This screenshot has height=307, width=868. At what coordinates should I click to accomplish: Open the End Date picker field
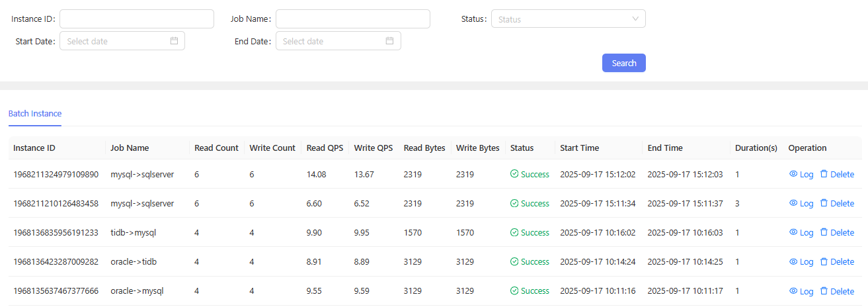click(331, 41)
